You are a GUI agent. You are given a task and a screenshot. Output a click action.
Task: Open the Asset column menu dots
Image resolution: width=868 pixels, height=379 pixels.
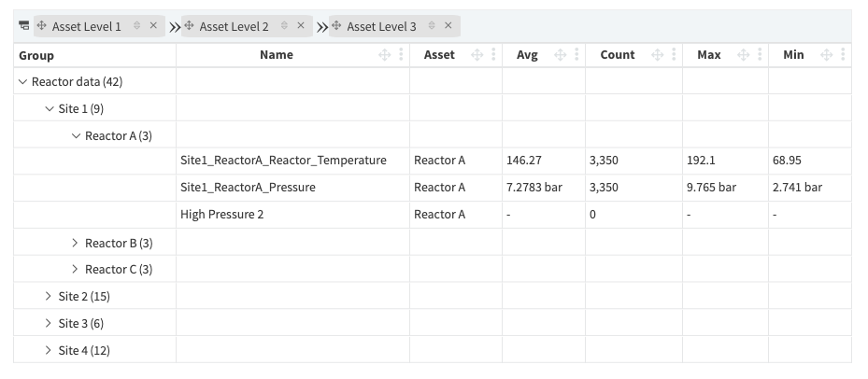tap(493, 54)
